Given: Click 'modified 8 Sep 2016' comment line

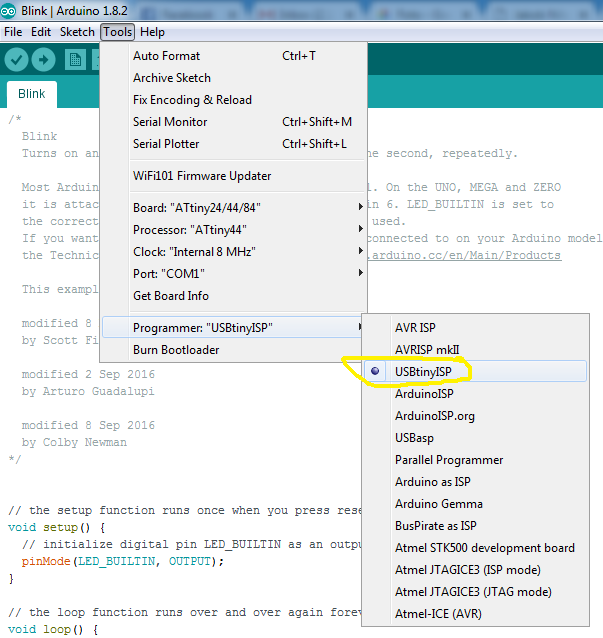Looking at the screenshot, I should point(88,425).
